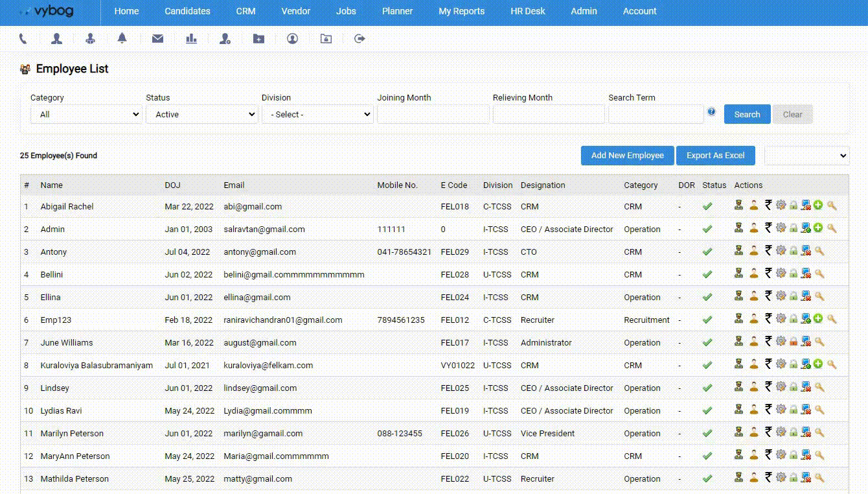Click the green plus icon for Emp123

point(818,319)
